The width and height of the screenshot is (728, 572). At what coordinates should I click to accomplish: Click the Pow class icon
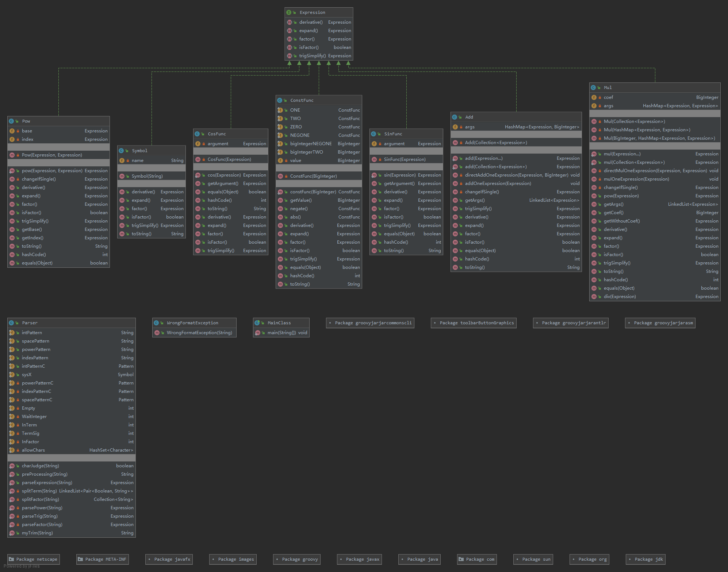(11, 121)
